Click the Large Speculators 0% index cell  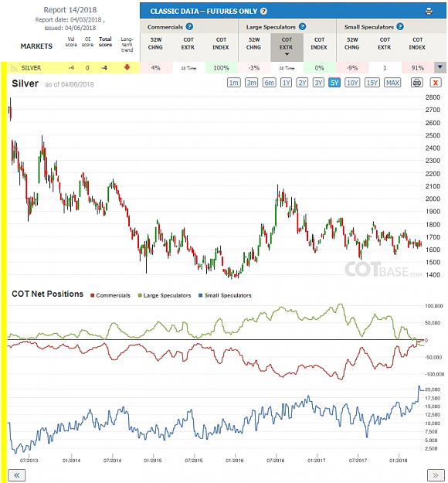pos(319,68)
